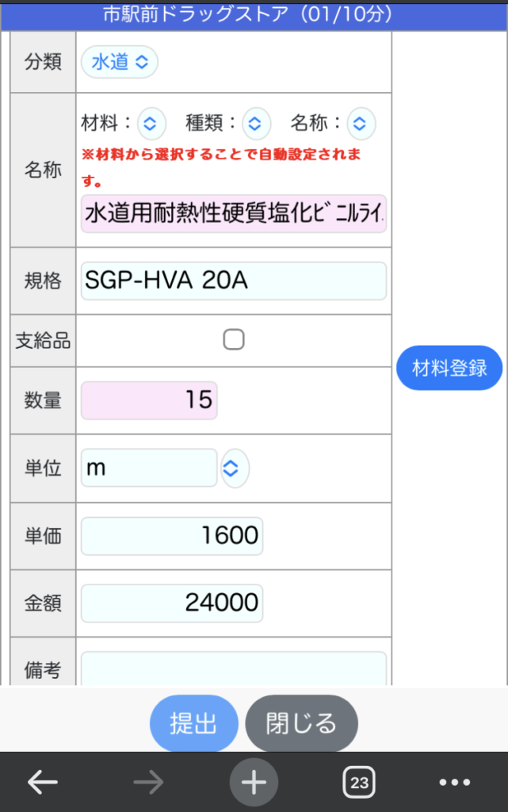The width and height of the screenshot is (508, 812).
Task: Focus the 規格 field with SGP-HVA 20A
Action: coord(233,281)
